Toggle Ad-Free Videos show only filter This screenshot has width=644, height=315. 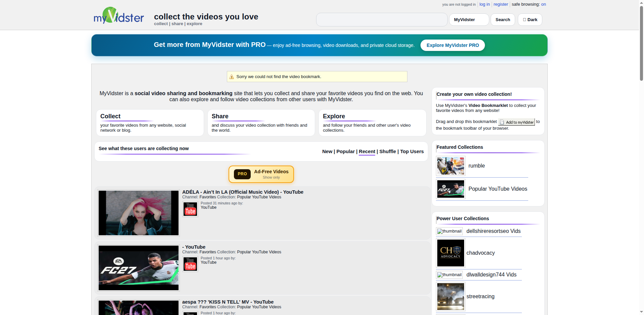coord(261,174)
